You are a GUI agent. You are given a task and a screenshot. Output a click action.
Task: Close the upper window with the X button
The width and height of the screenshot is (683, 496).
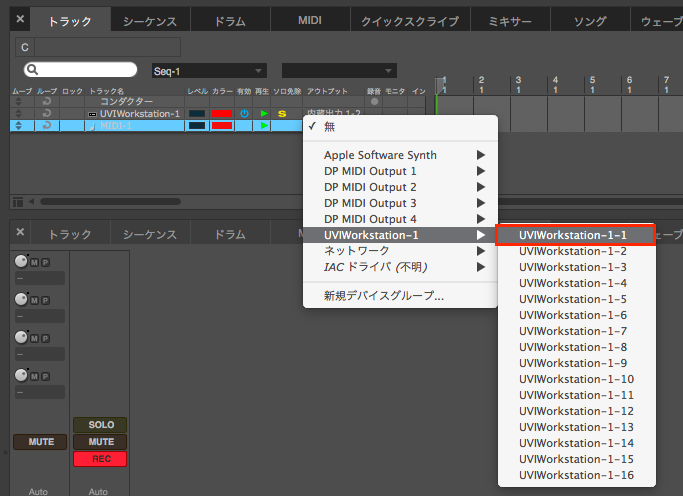click(x=20, y=19)
